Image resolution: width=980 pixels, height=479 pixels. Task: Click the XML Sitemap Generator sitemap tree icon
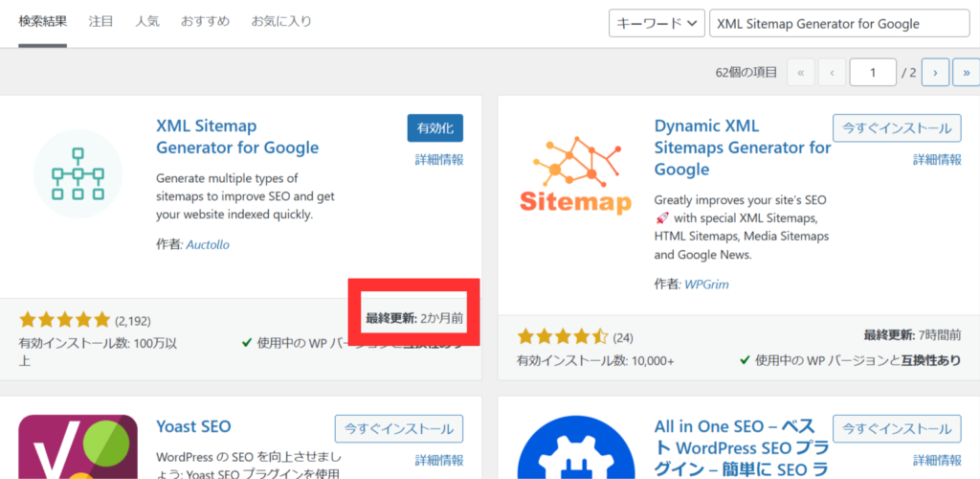[x=78, y=173]
